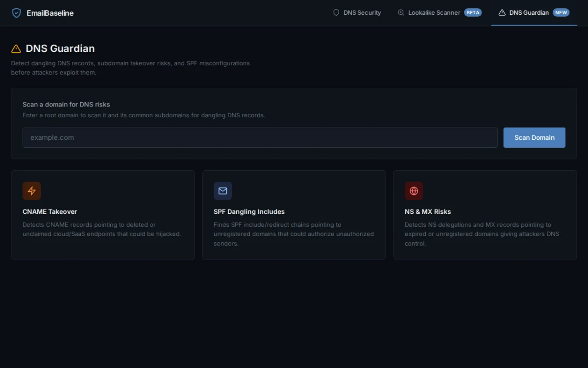Click the warning triangle beside DNS Guardian heading
The image size is (588, 368).
point(16,49)
